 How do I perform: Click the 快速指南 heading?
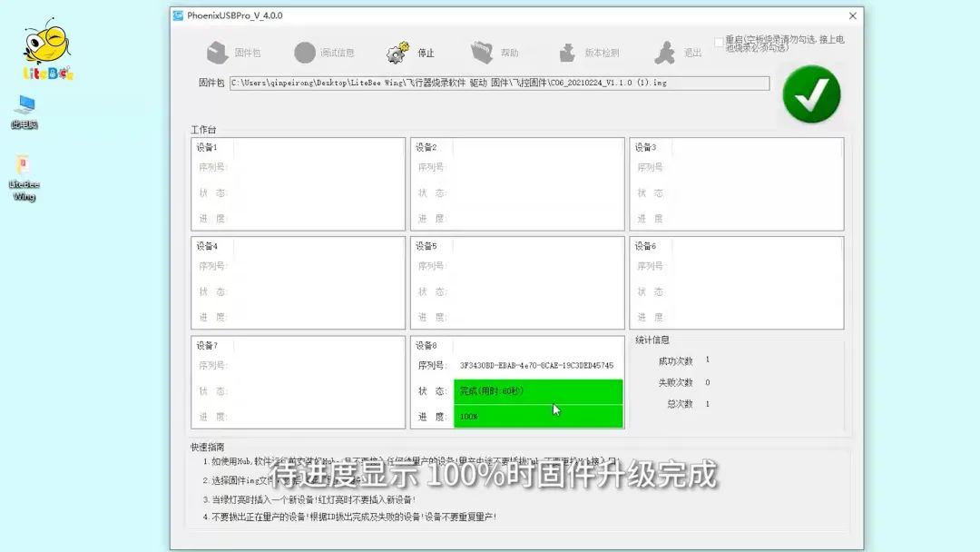pos(208,448)
